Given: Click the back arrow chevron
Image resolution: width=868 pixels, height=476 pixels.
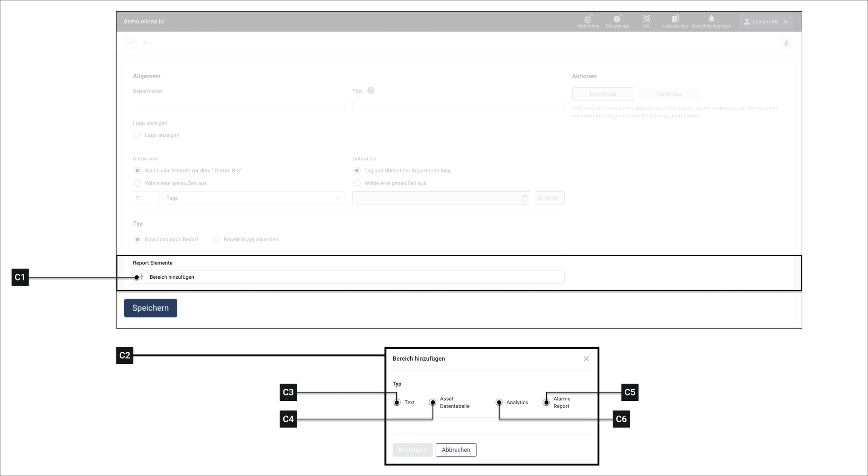Looking at the screenshot, I should point(131,43).
